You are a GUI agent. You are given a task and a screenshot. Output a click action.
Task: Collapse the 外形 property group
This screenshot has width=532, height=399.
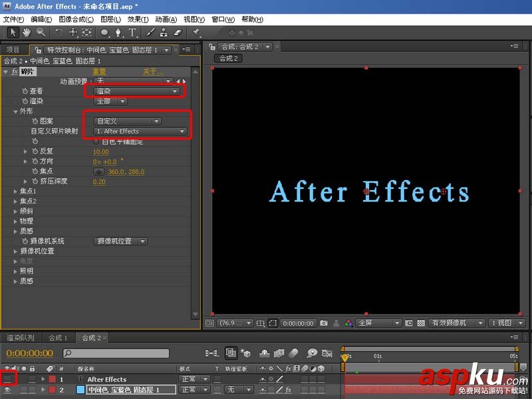15,111
